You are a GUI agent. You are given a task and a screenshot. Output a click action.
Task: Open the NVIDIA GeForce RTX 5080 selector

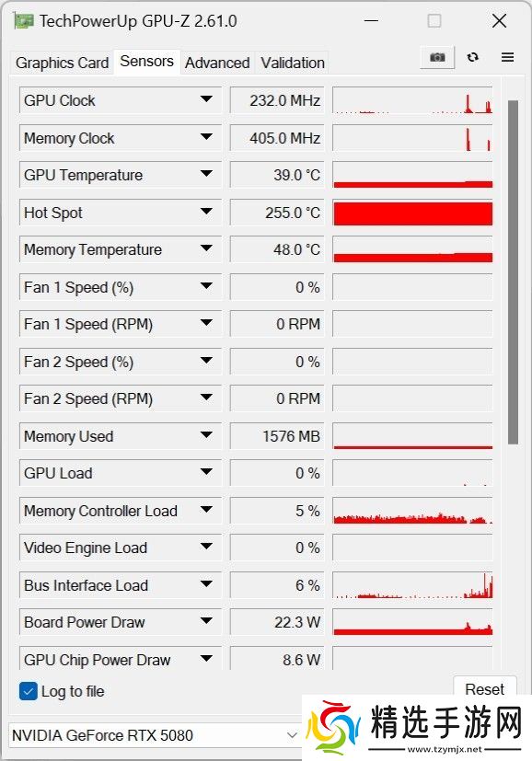pos(293,734)
